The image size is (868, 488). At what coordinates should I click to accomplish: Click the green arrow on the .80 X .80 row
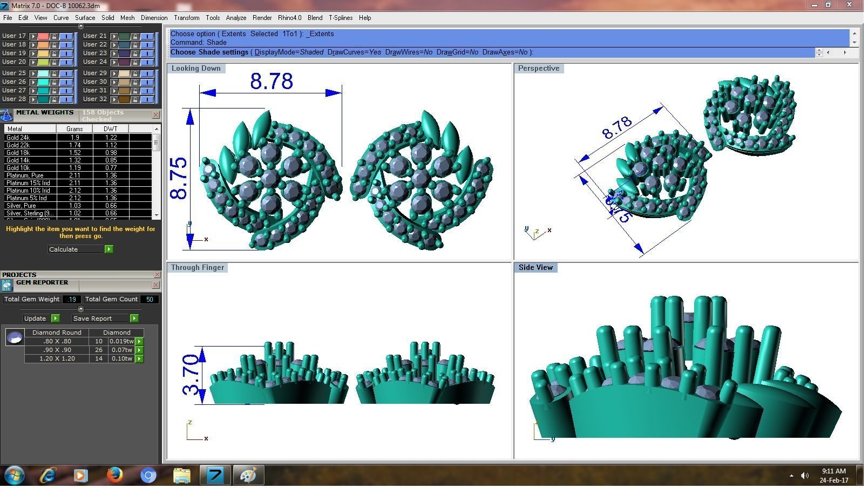pos(139,343)
